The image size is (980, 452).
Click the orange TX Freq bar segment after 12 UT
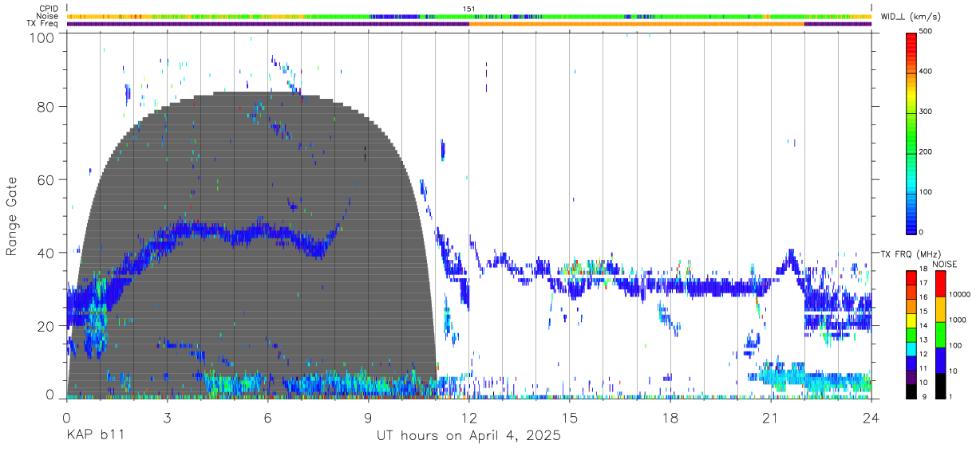tap(637, 24)
